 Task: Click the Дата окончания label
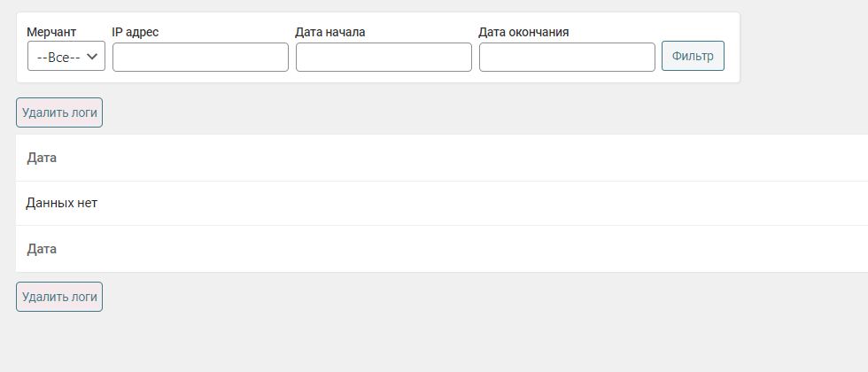pyautogui.click(x=523, y=32)
